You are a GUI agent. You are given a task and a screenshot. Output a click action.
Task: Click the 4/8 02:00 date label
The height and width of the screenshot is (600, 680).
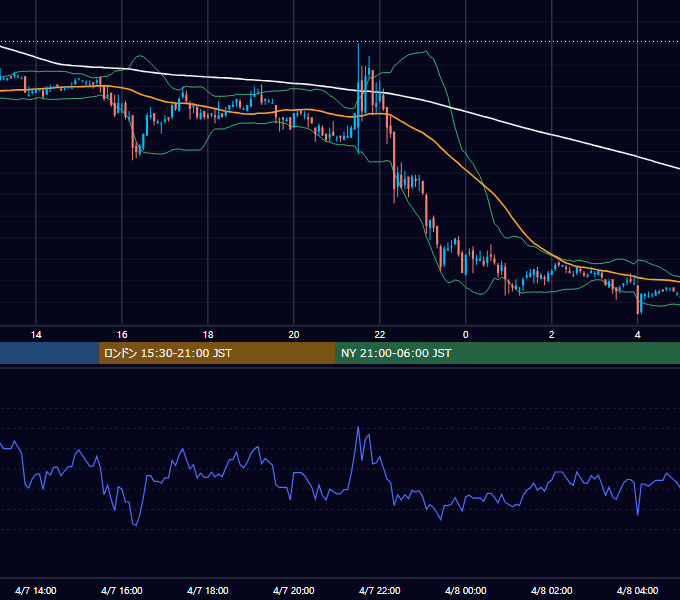click(x=551, y=590)
